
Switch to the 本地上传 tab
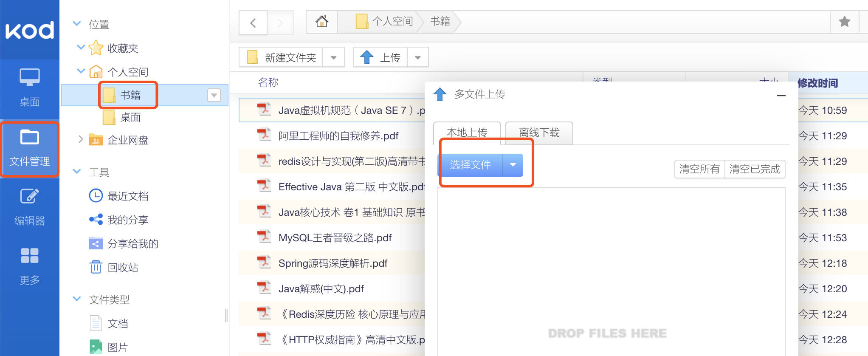[x=467, y=133]
